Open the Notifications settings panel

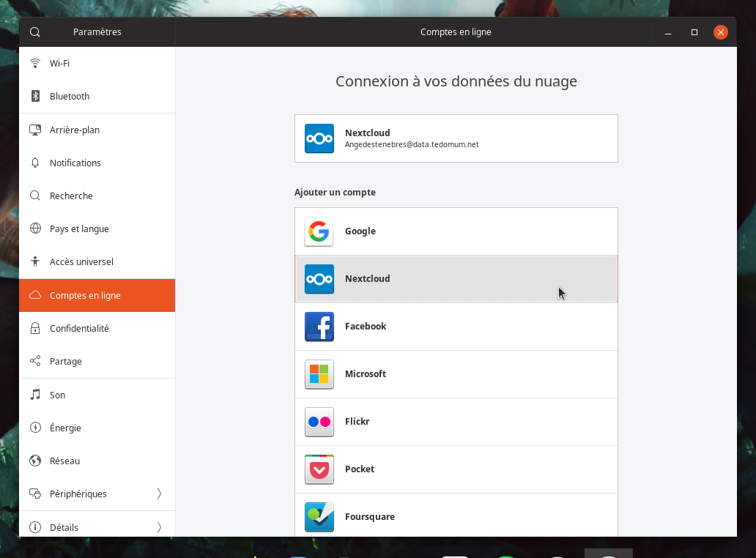tap(75, 163)
